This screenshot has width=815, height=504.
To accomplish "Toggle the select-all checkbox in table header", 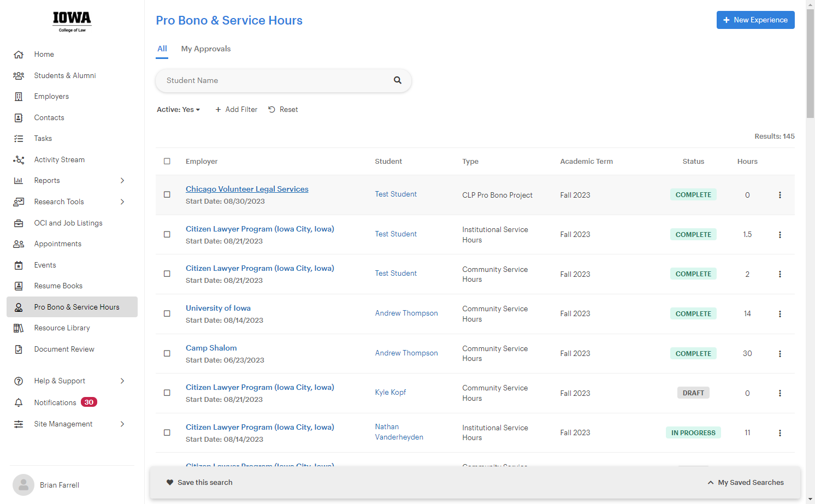I will (167, 161).
